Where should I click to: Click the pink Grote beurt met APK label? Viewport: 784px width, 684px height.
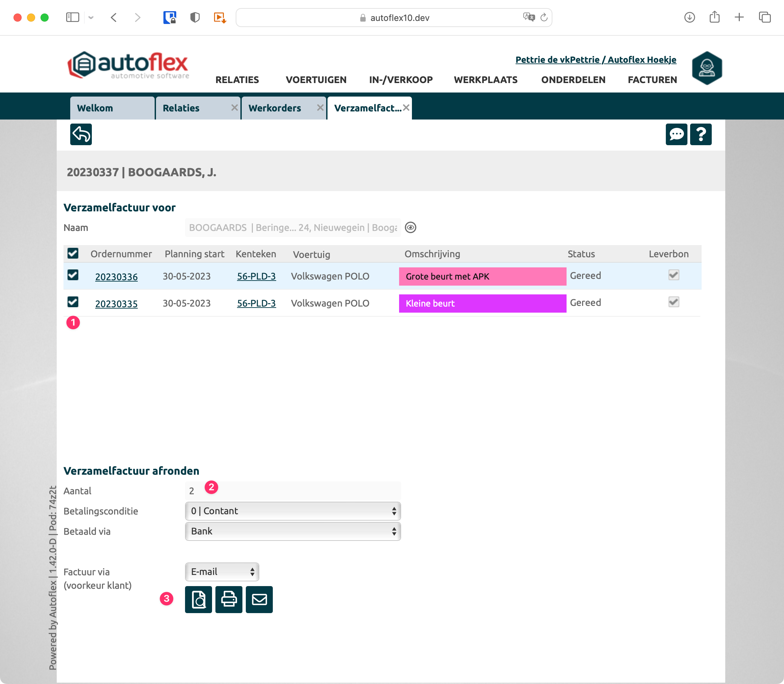point(482,277)
